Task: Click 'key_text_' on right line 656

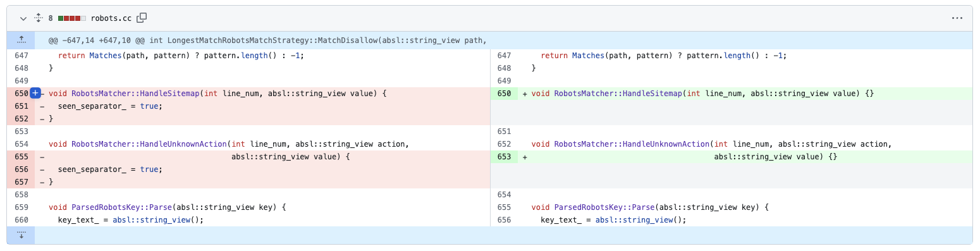Action: point(561,220)
